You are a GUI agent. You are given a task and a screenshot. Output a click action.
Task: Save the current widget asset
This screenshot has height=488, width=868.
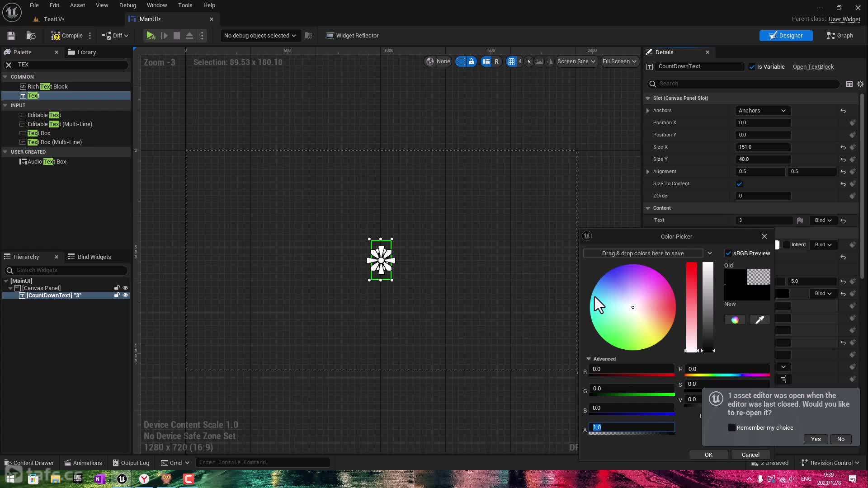(x=11, y=35)
